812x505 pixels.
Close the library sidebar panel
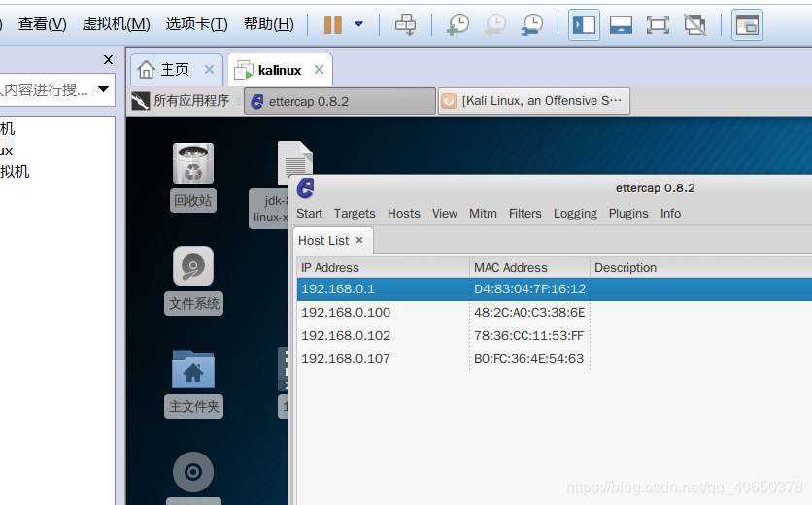108,59
